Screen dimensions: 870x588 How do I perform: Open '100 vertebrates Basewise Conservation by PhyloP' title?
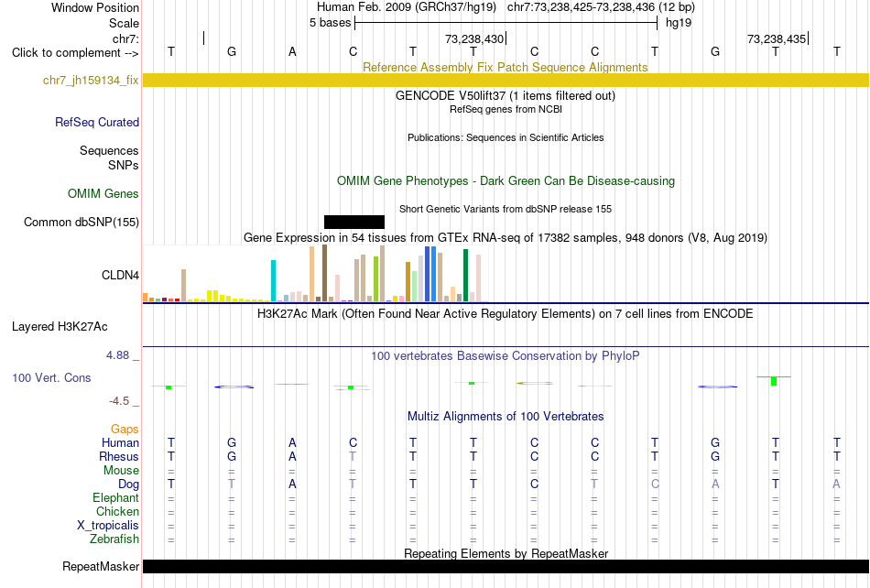506,355
